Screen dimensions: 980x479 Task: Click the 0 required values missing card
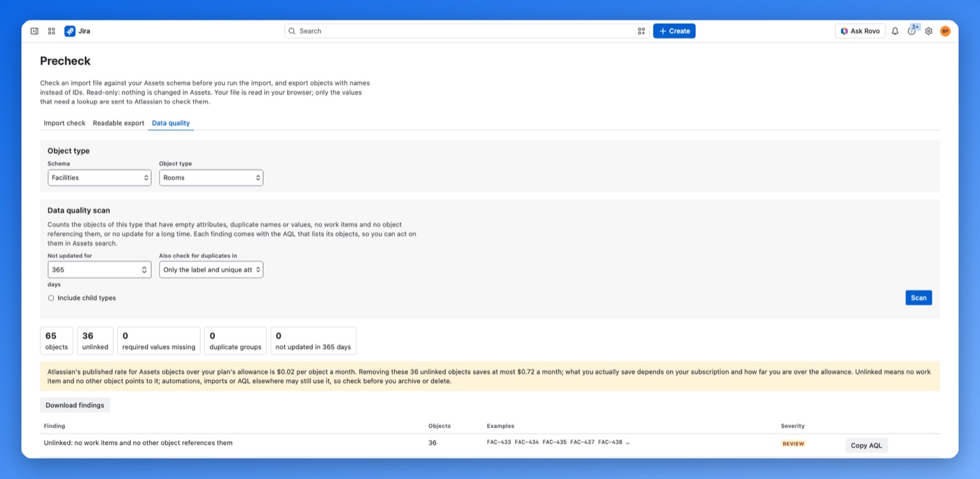tap(159, 340)
